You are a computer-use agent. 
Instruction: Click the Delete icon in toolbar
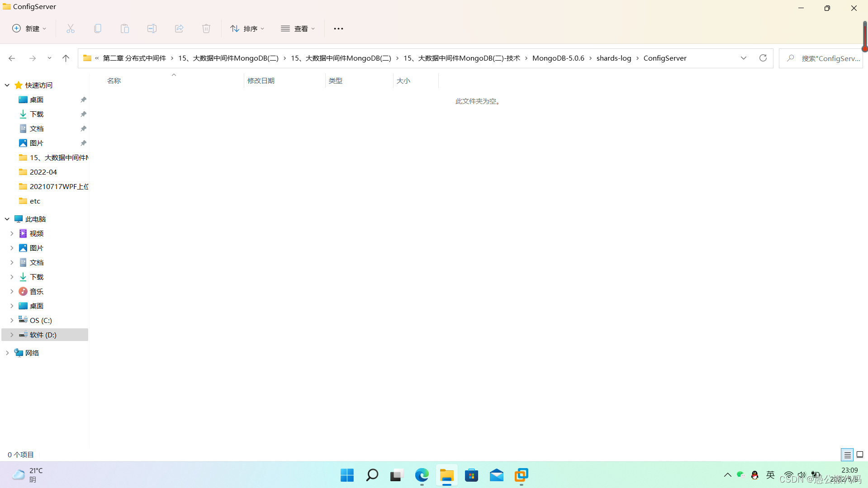click(x=206, y=28)
